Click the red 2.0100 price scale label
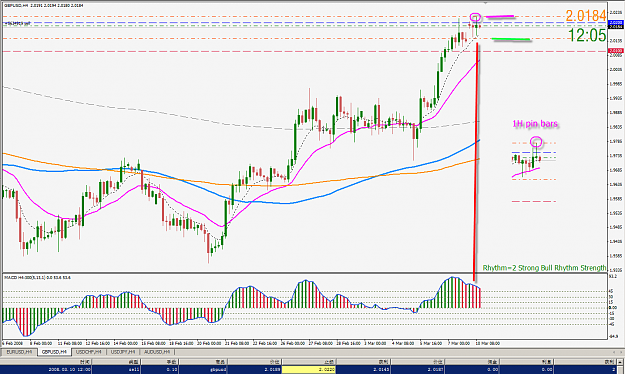625x374 pixels. (x=616, y=51)
